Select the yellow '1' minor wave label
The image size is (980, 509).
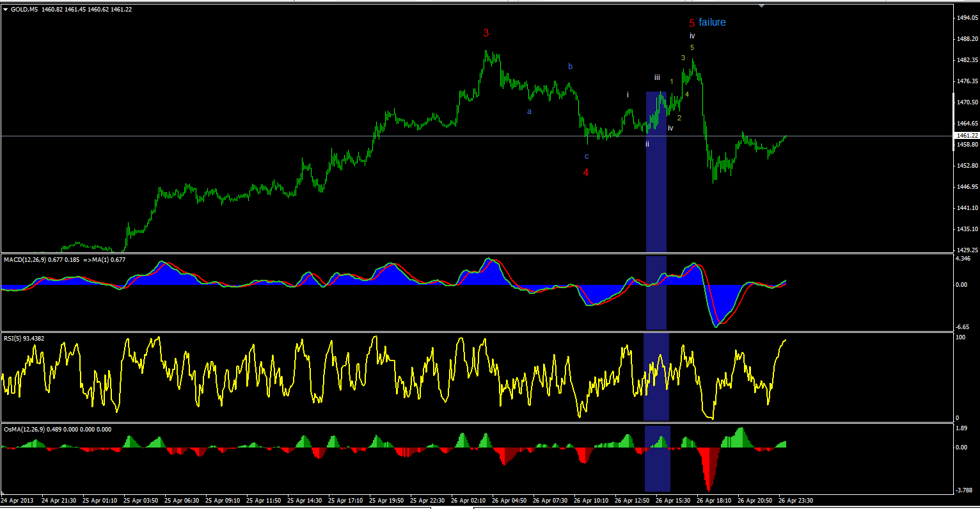672,81
